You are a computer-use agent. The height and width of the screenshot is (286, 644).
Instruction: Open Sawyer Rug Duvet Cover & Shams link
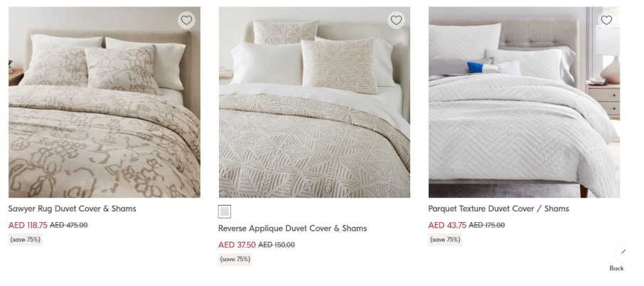pyautogui.click(x=72, y=209)
